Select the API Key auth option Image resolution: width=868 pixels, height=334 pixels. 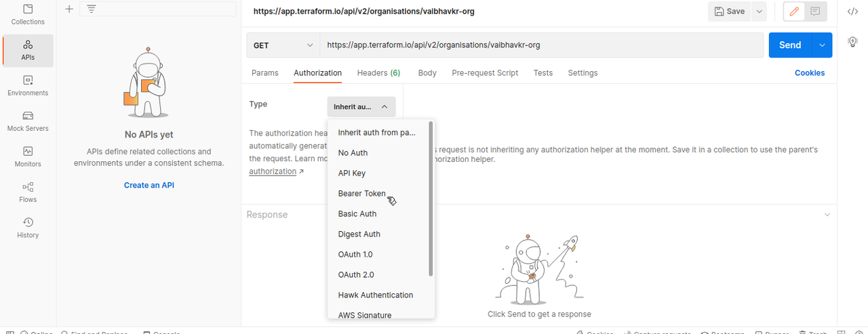click(378, 173)
